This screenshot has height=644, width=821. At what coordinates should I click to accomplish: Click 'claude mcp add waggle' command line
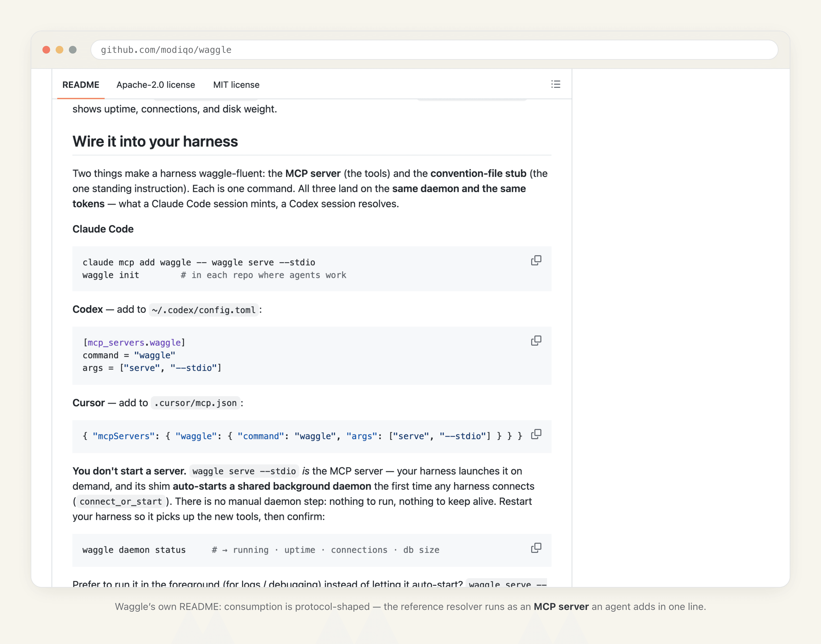pos(199,262)
